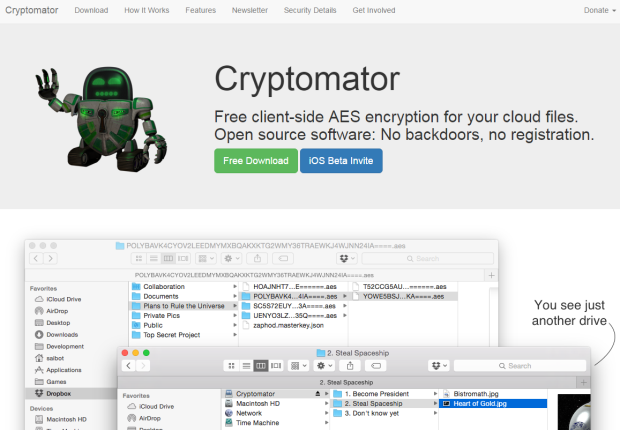Click forward arrow in Steal Spaceship window
The image size is (620, 430).
[143, 366]
